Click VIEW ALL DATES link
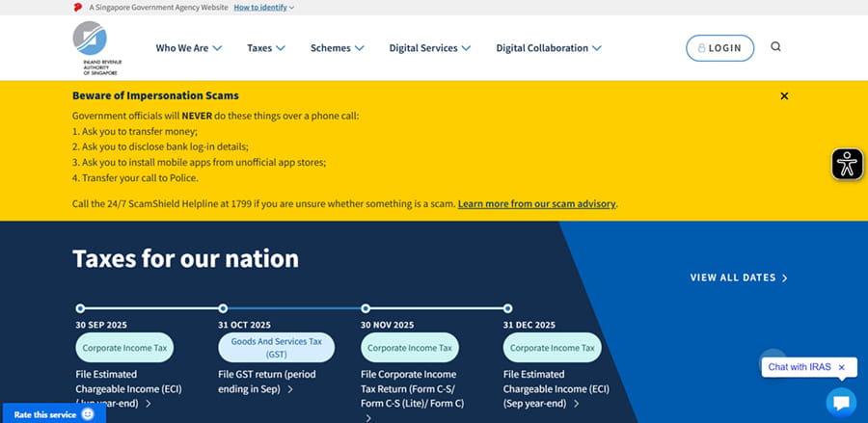The height and width of the screenshot is (423, 868). coord(739,278)
